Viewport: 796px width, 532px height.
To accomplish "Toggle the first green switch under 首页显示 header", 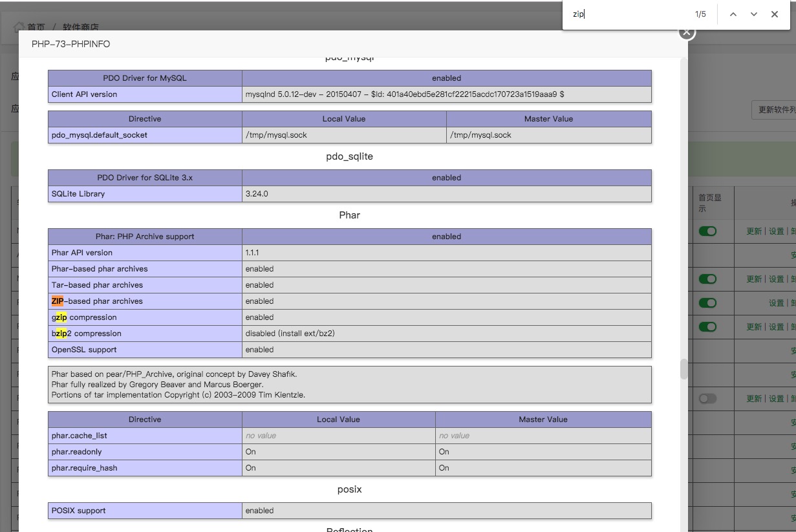I will (x=707, y=231).
